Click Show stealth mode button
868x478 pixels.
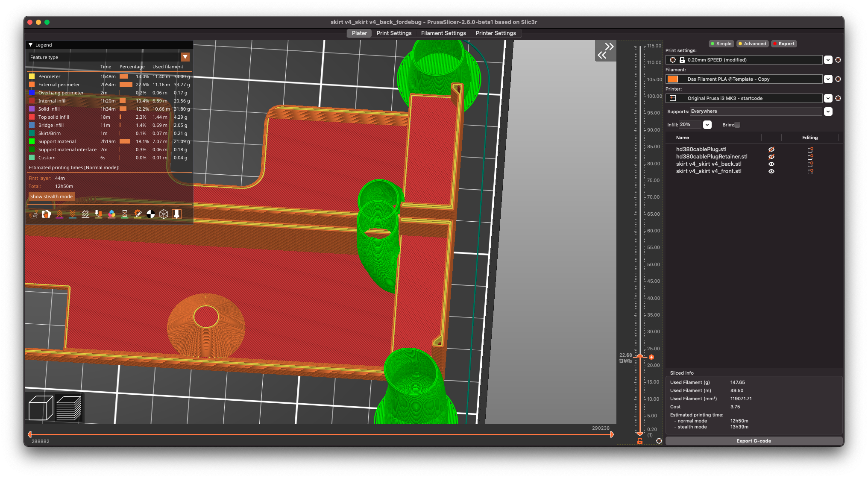point(51,196)
